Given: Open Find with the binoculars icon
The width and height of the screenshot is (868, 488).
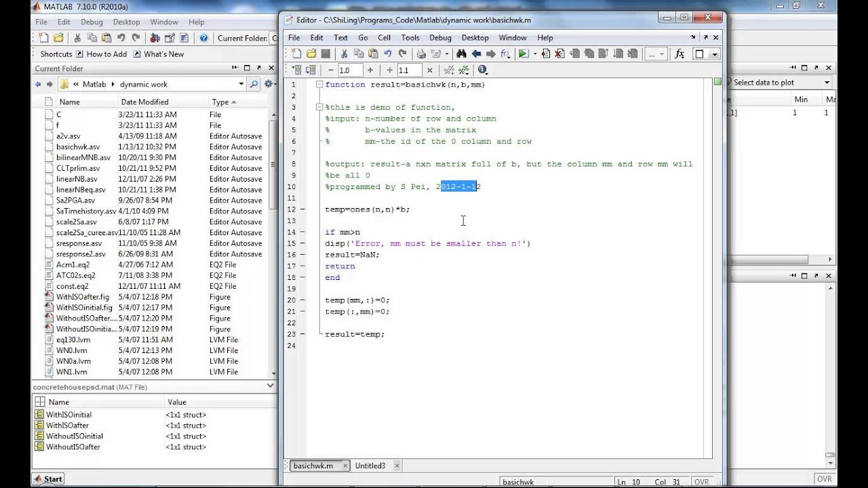Looking at the screenshot, I should [x=462, y=54].
